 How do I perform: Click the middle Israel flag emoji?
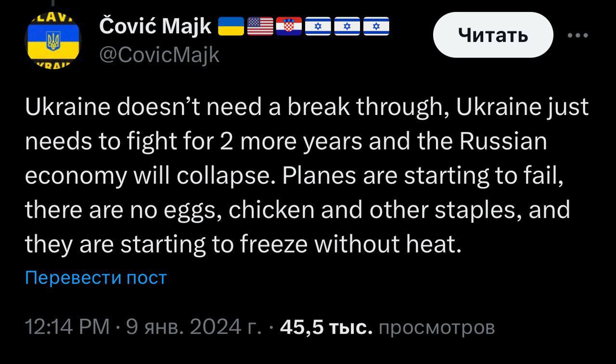[346, 27]
